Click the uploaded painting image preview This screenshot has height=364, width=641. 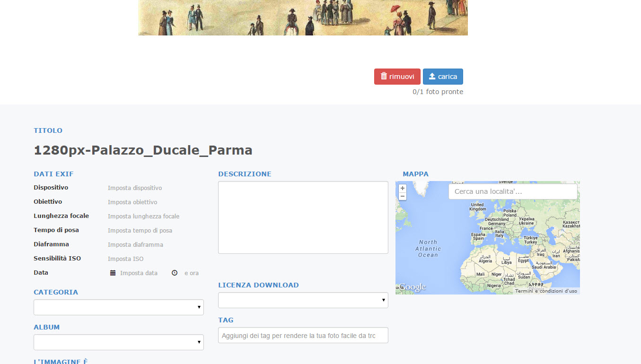tap(303, 17)
